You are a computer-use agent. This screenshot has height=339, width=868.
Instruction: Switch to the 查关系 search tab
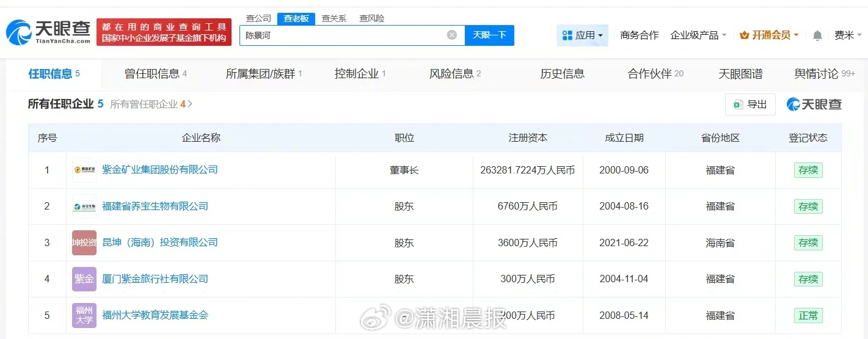[x=334, y=18]
